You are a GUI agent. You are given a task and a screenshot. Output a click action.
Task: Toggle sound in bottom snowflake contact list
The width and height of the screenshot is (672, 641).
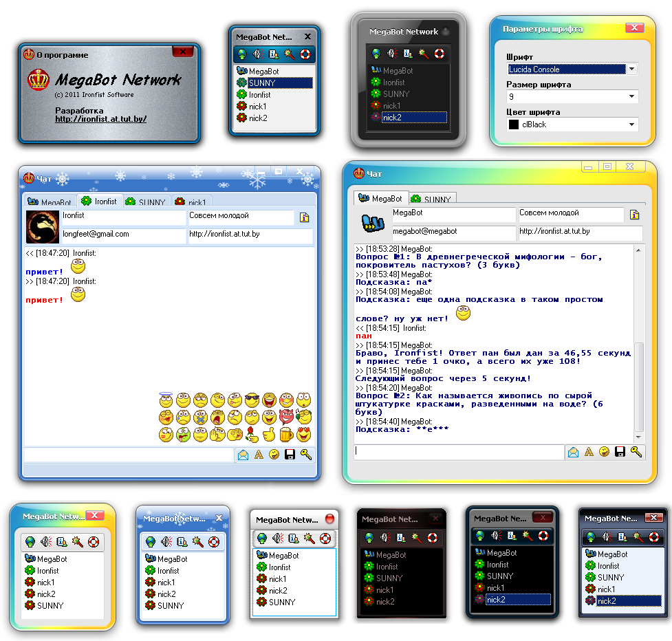click(x=166, y=542)
